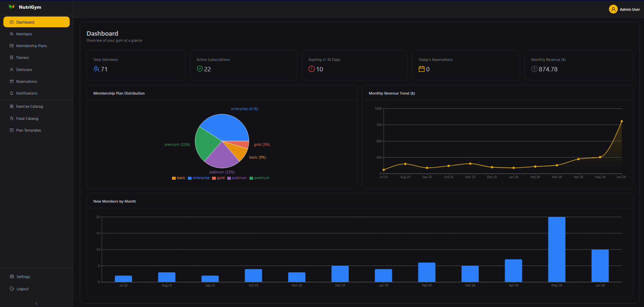
Task: Click the platinum legend purple swatch
Action: (229, 178)
